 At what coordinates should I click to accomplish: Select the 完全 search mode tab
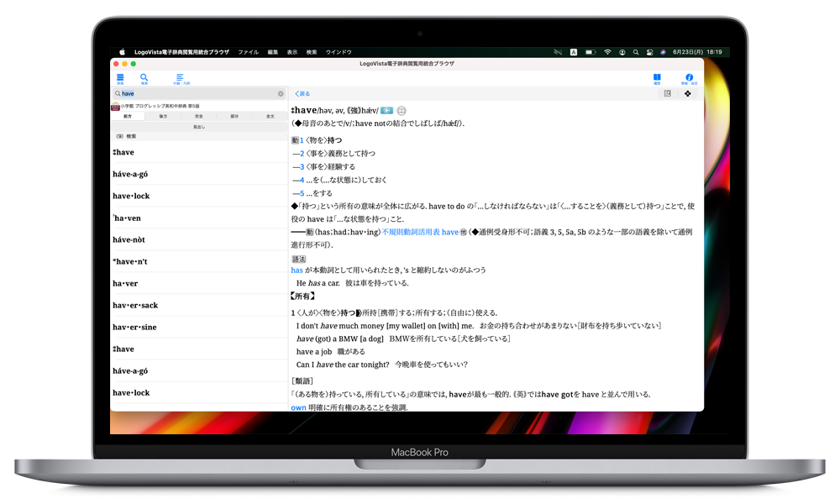tap(199, 116)
